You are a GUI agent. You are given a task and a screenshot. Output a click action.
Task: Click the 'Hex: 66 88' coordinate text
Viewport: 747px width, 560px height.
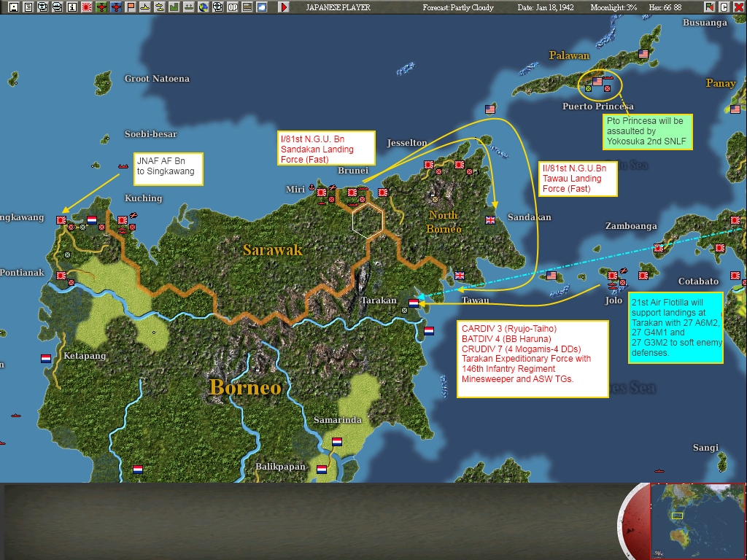665,7
